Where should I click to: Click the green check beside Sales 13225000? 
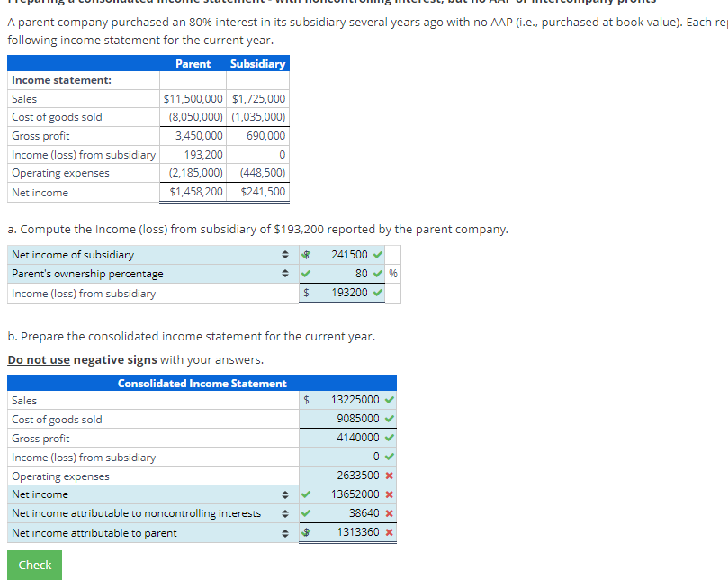pyautogui.click(x=390, y=400)
